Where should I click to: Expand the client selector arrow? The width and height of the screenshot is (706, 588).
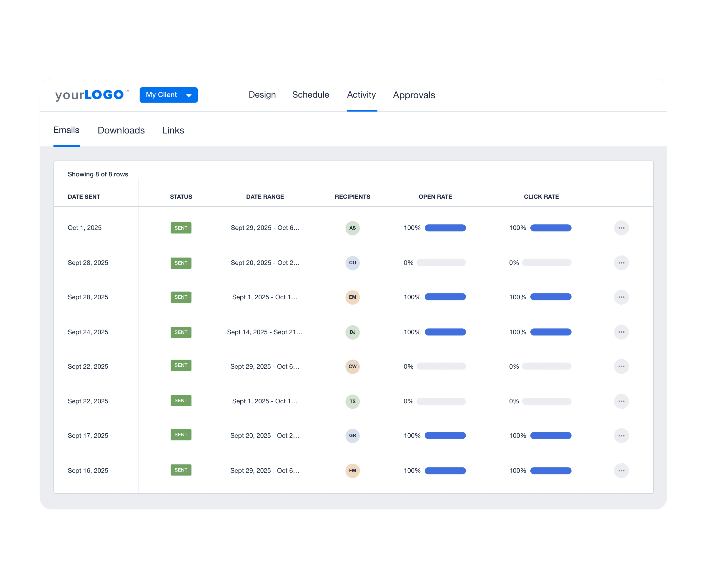point(189,95)
